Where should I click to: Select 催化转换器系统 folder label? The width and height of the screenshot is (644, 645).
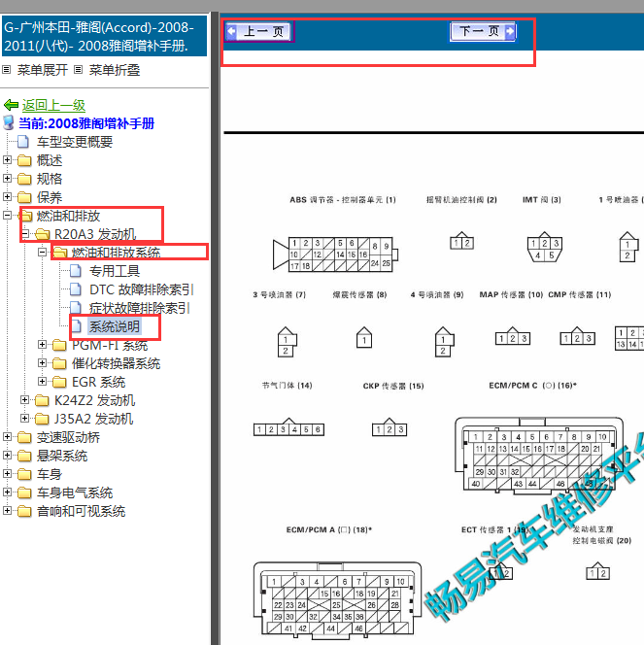click(x=116, y=363)
